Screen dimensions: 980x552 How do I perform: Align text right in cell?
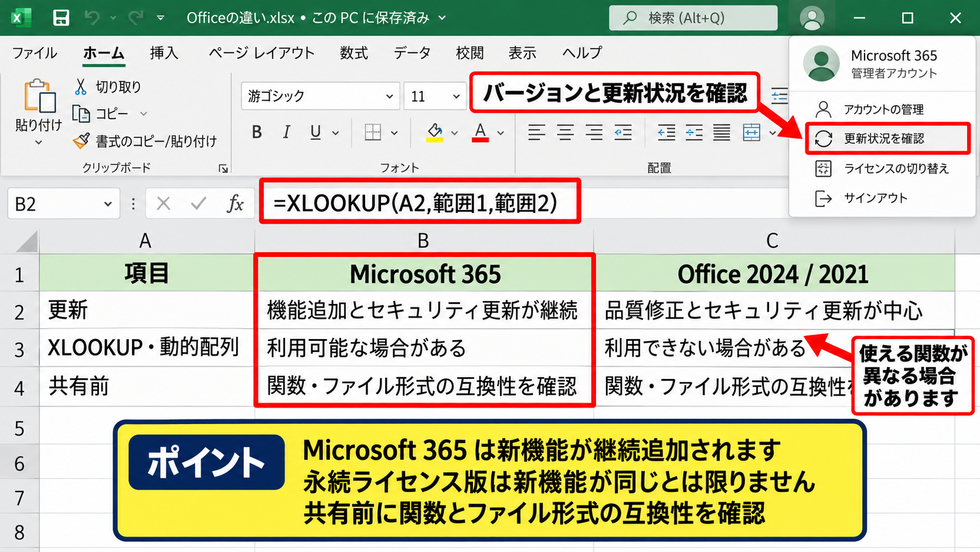594,133
